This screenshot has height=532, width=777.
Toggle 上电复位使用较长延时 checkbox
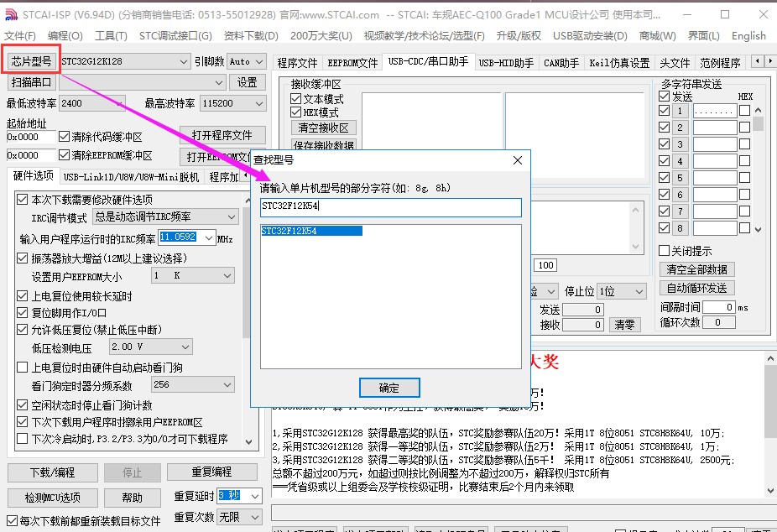23,296
